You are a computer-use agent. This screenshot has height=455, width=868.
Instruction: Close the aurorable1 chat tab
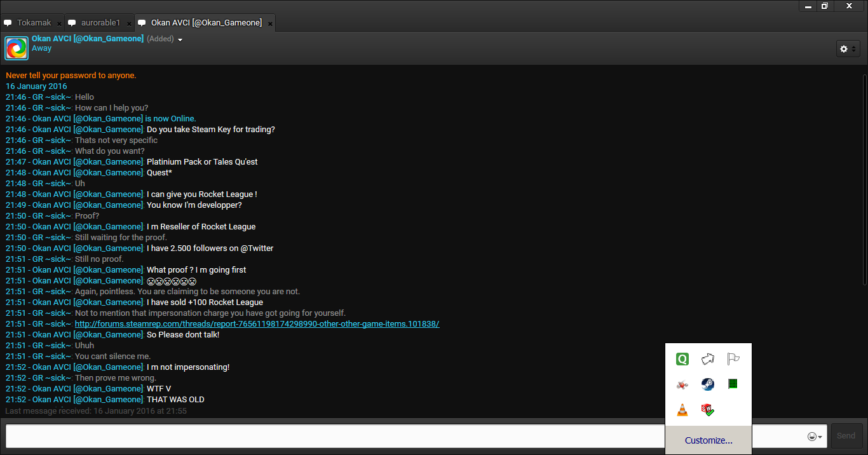coord(129,24)
